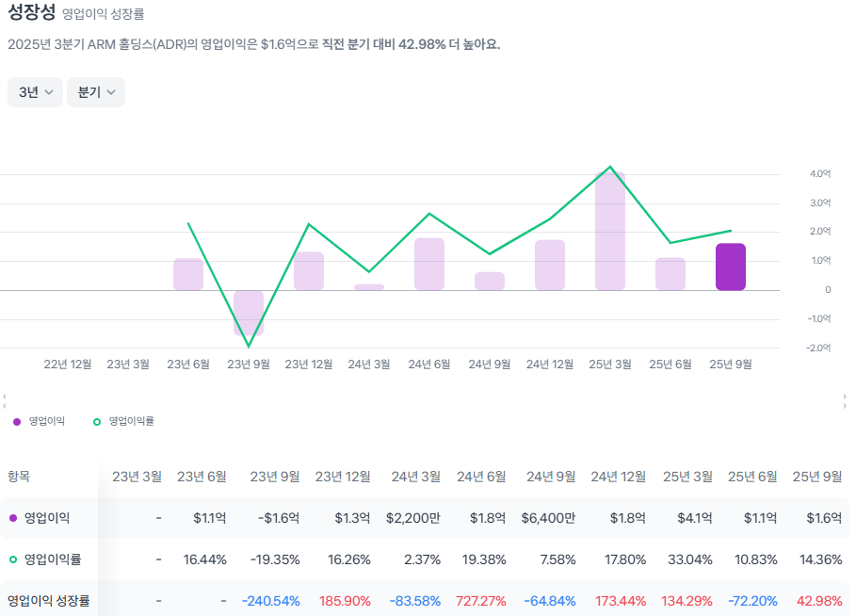Image resolution: width=856 pixels, height=616 pixels.
Task: Click the 4.0억 axis label
Action: tap(821, 173)
